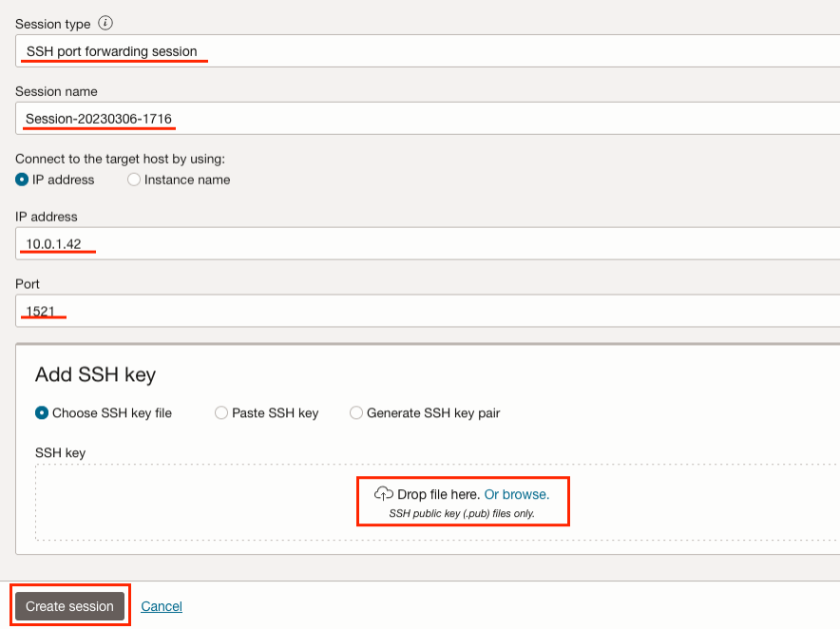Viewport: 840px width, 629px height.
Task: Select Generate SSH key pair option
Action: pyautogui.click(x=356, y=413)
